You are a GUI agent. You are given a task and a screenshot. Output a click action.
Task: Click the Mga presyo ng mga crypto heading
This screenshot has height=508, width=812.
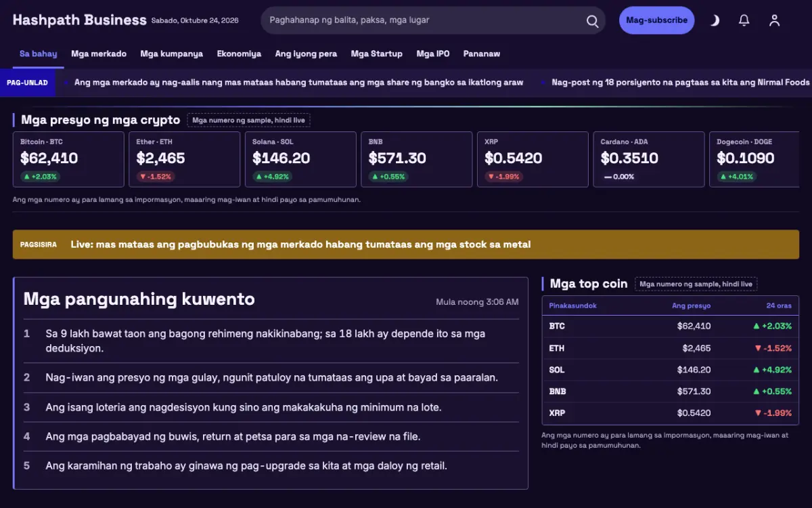point(100,120)
